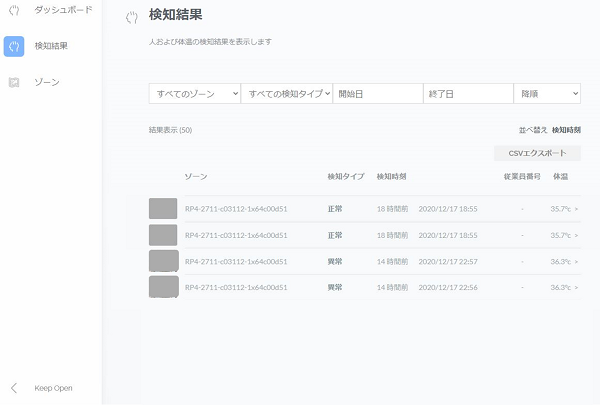
Task: Expand the すべての検知タイプ dropdown
Action: 287,94
